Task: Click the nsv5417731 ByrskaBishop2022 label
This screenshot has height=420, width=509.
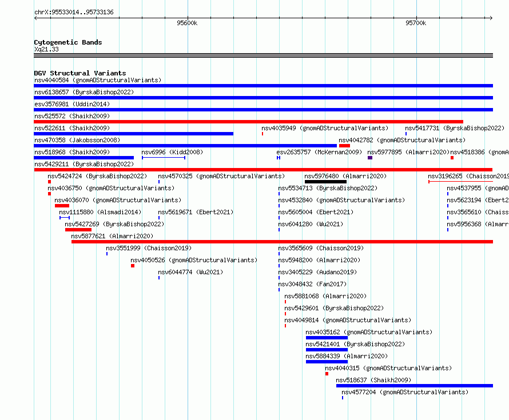Action: [x=455, y=128]
